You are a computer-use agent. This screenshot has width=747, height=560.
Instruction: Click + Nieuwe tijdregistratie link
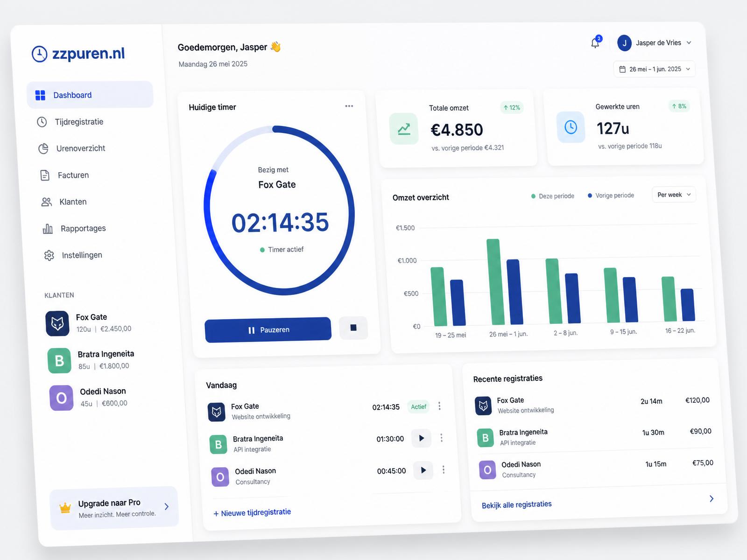pos(252,513)
